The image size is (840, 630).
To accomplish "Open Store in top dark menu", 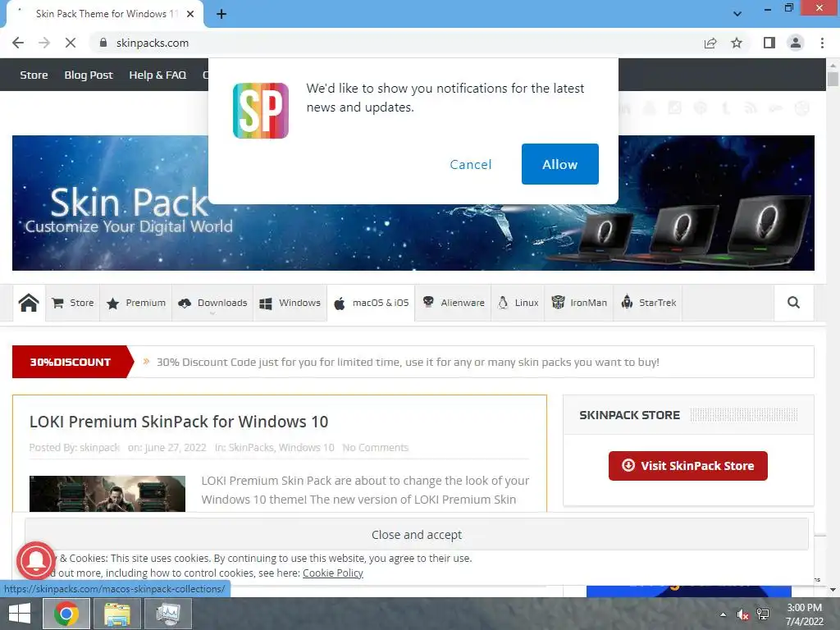I will 34,75.
